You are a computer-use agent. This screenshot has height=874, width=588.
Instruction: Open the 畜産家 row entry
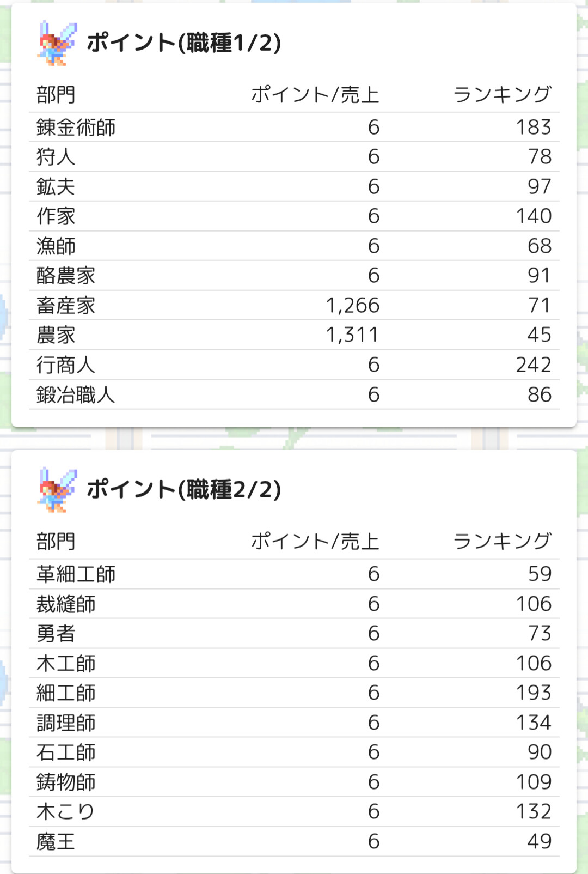66,306
